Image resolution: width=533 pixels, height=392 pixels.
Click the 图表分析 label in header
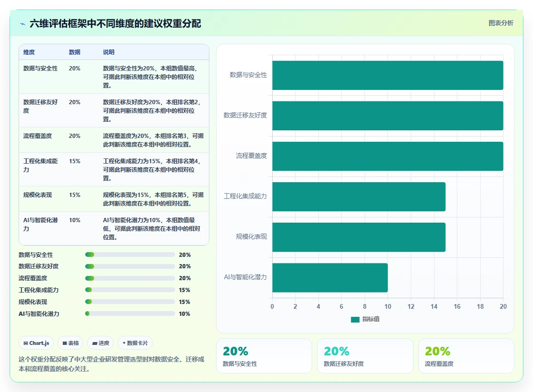click(501, 23)
